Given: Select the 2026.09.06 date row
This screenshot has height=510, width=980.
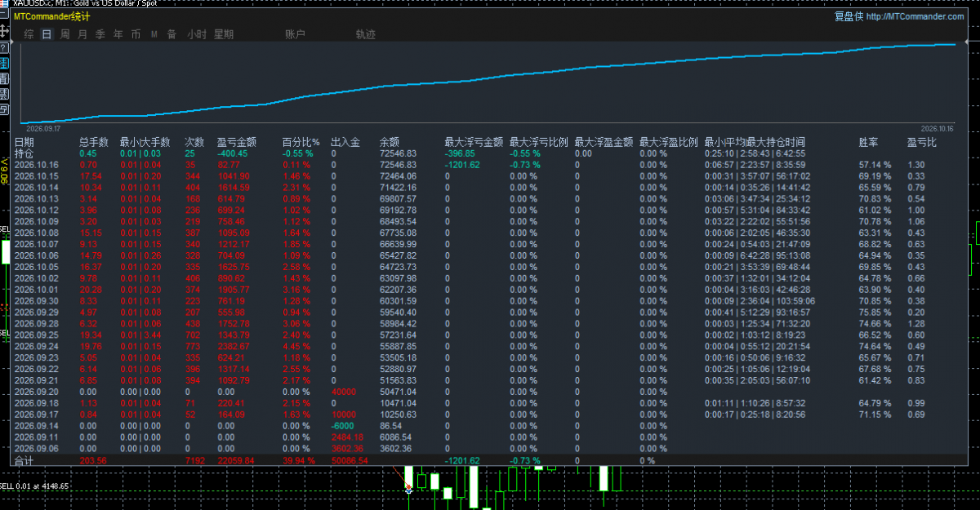Looking at the screenshot, I should point(37,448).
